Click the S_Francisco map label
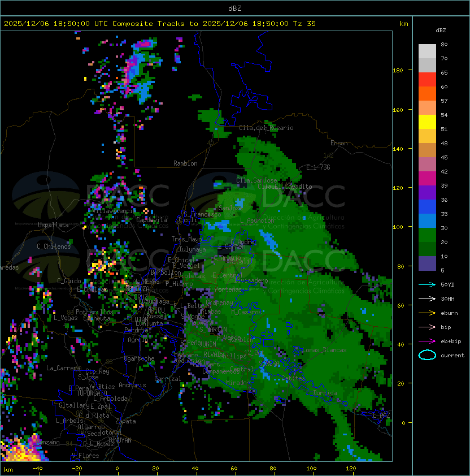The height and width of the screenshot is (476, 470). coord(202,214)
